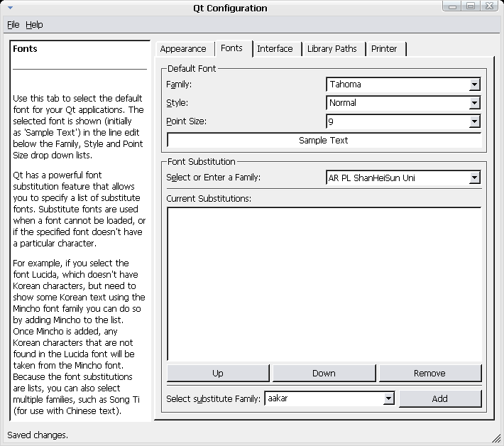Click the 'Point Size:' label
Image resolution: width=504 pixels, height=446 pixels.
[187, 121]
